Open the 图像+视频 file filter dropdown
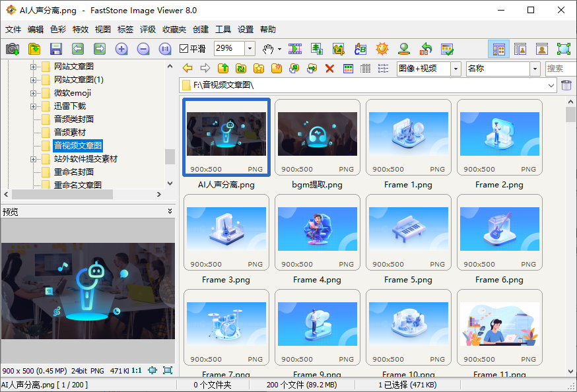 (456, 69)
